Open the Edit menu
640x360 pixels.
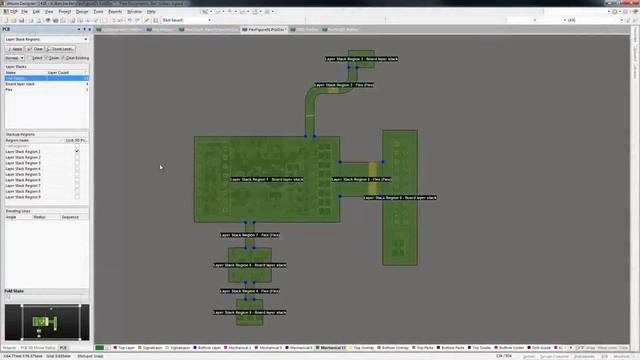36,12
